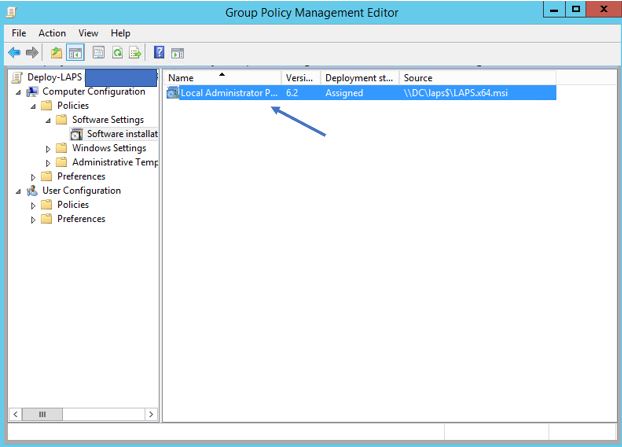
Task: Expand Preferences under Computer Configuration
Action: pos(33,177)
